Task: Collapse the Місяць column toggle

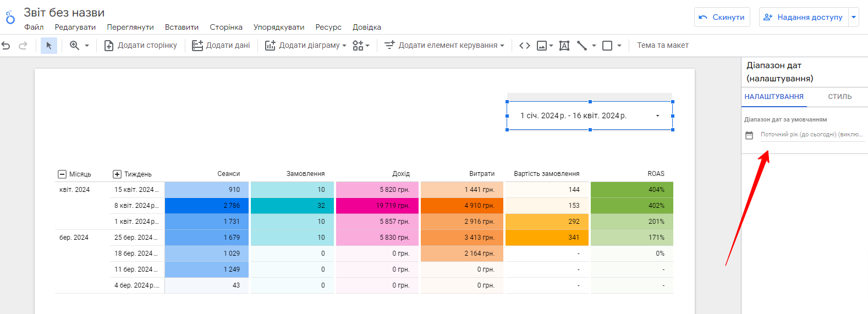Action: click(62, 174)
